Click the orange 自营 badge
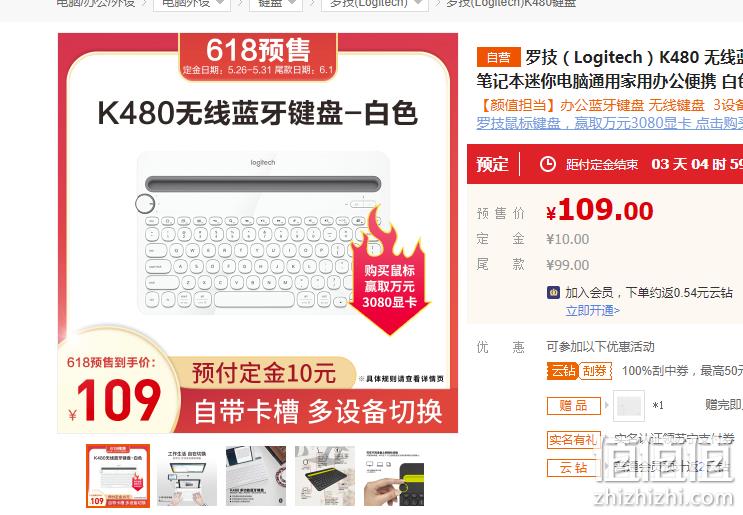The height and width of the screenshot is (515, 743). 498,57
